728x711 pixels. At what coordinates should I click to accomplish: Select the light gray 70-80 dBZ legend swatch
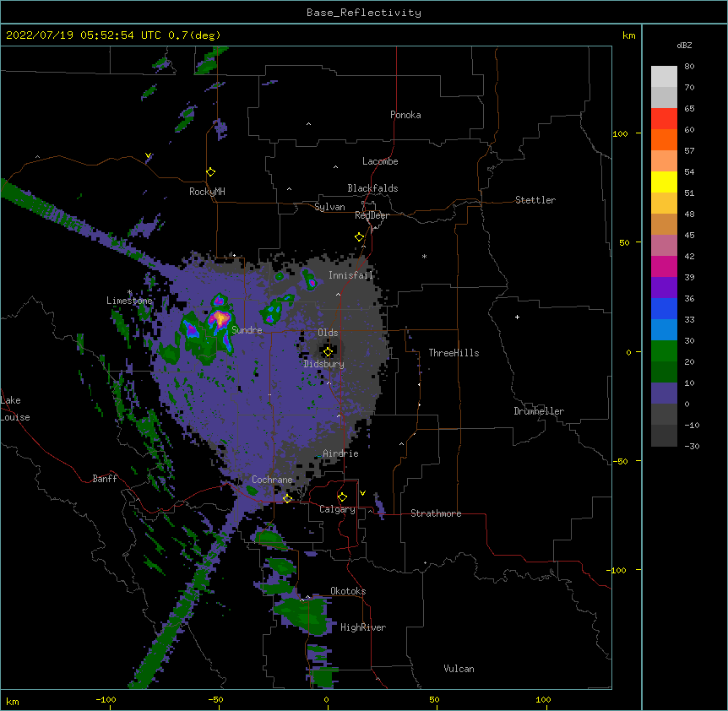[x=664, y=77]
